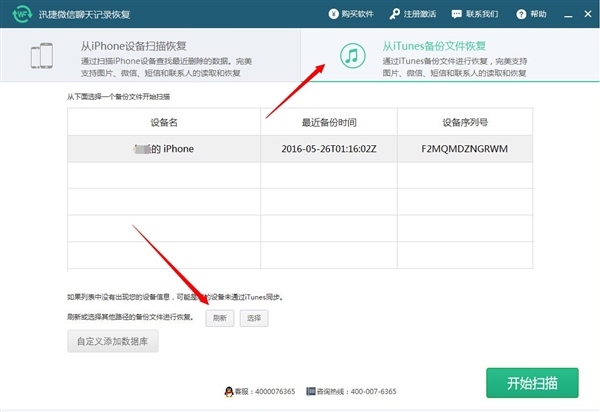Click the iTunes music note icon
Image resolution: width=600 pixels, height=412 pixels.
[x=352, y=56]
